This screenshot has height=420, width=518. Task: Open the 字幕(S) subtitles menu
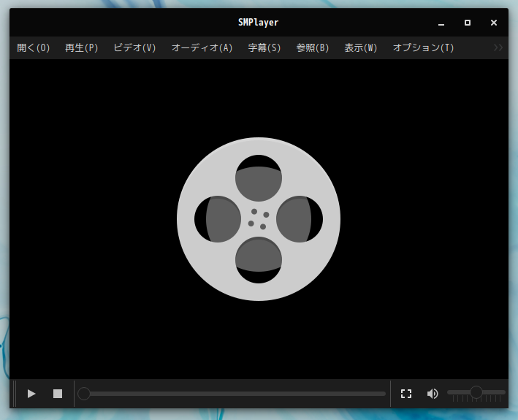click(264, 48)
